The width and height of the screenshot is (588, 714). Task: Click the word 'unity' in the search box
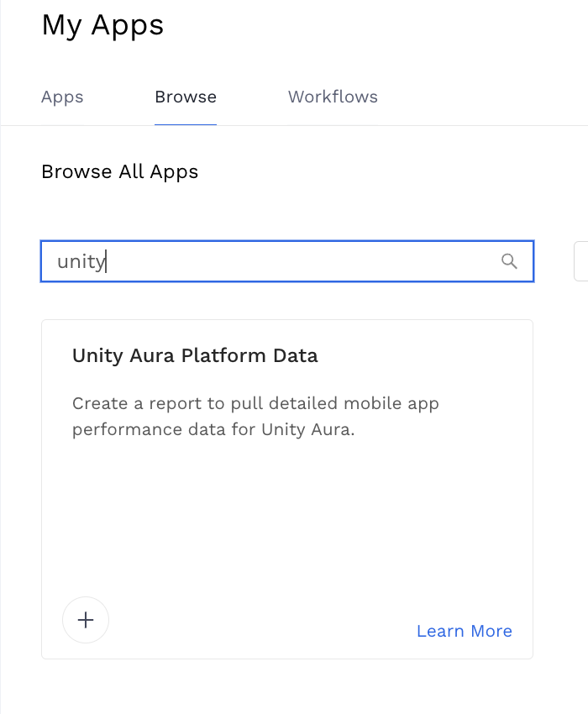pos(81,261)
